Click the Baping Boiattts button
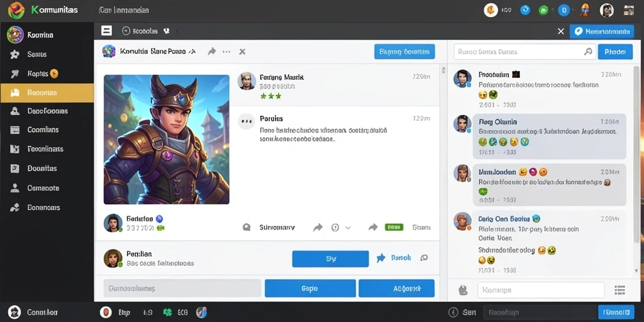This screenshot has height=322, width=644. point(404,52)
